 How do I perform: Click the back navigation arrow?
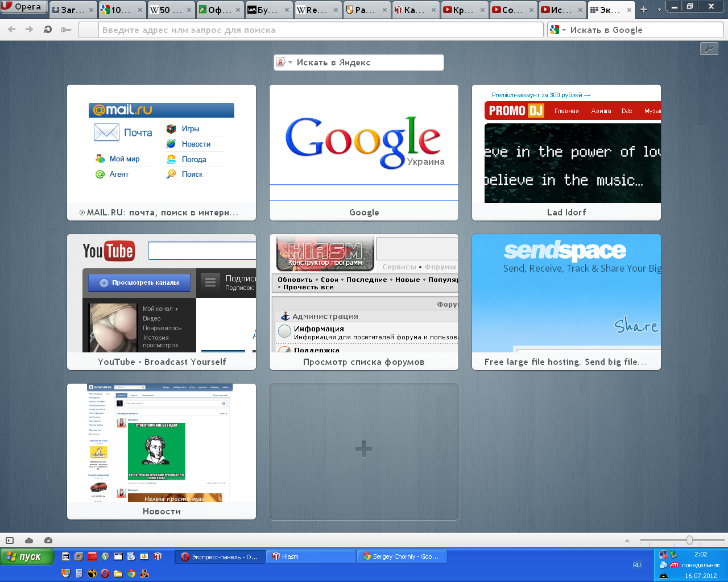pos(12,30)
